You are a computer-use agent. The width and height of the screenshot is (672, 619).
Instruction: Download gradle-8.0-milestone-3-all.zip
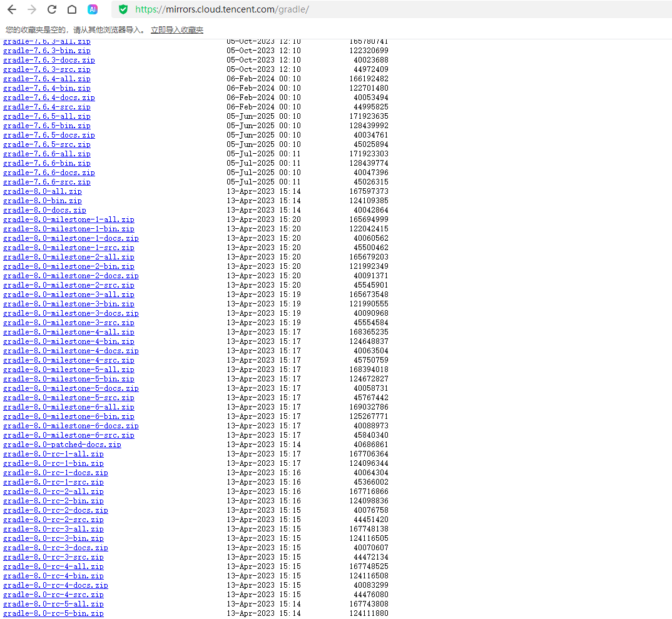[69, 294]
